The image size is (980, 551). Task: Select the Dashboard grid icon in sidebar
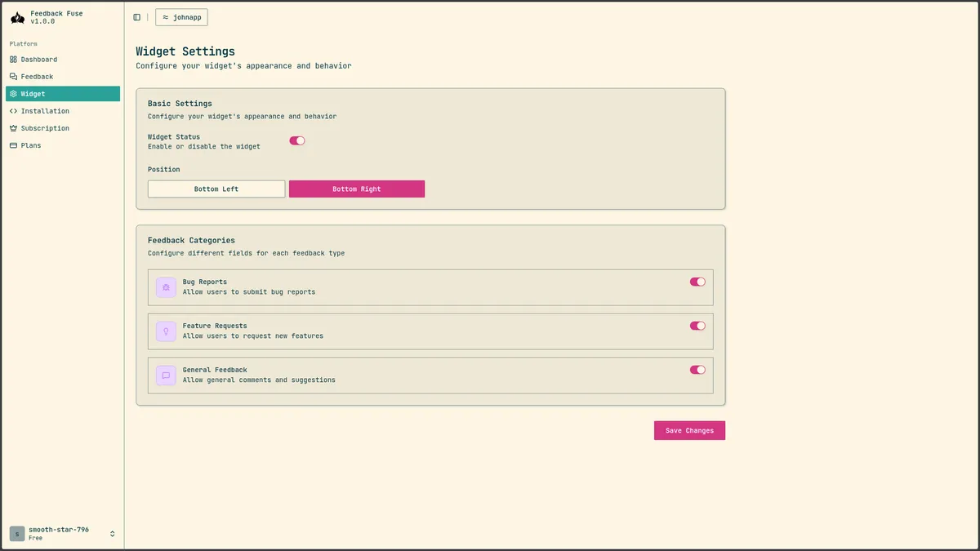(13, 59)
